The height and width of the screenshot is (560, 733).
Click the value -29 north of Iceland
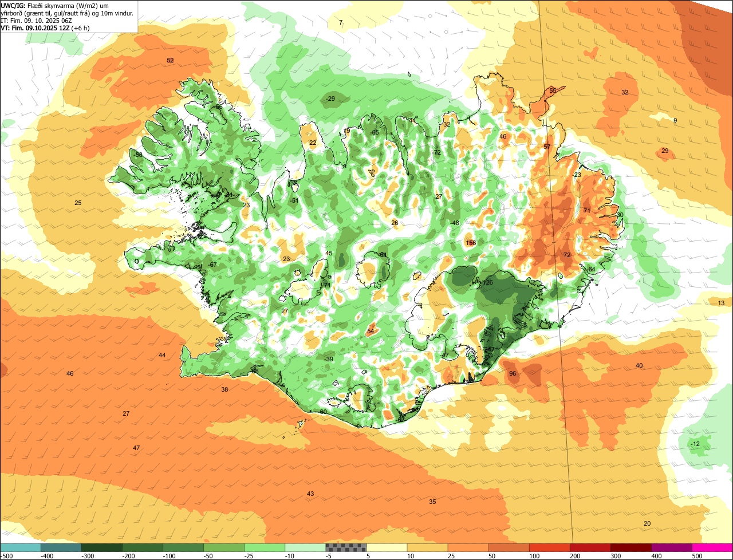[x=330, y=99]
